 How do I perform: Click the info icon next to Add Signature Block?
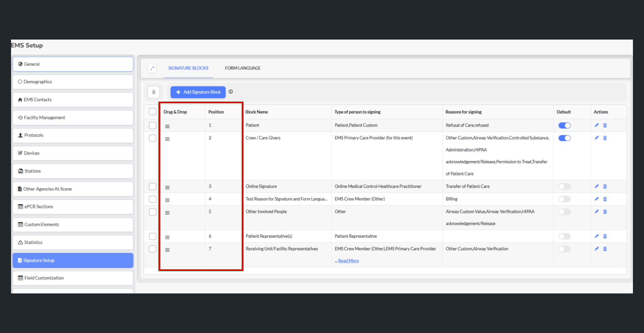point(231,92)
